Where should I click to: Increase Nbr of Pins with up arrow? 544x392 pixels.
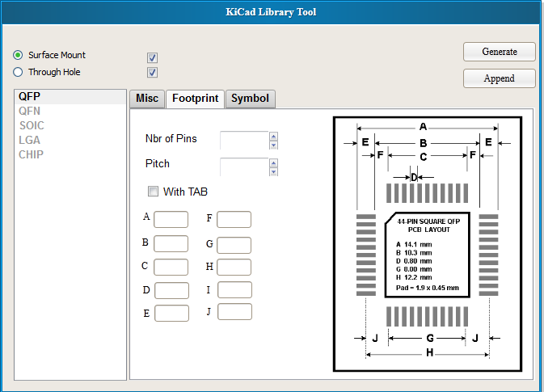point(273,136)
